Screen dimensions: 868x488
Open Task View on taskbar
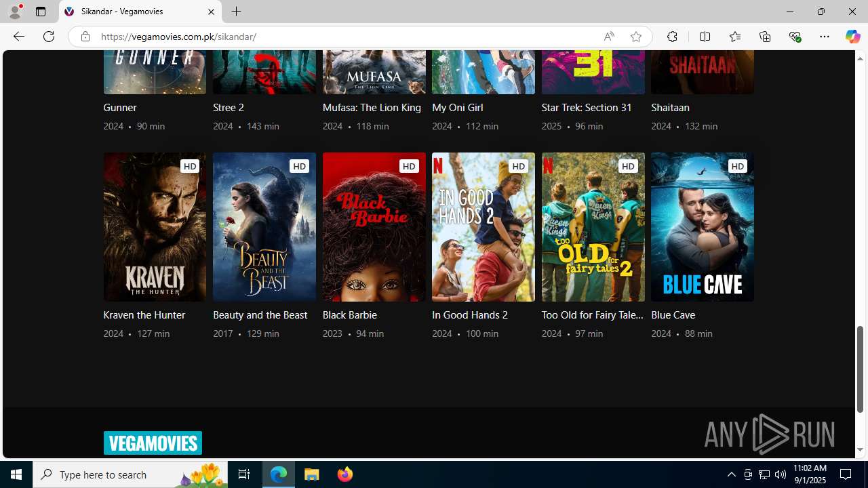click(x=244, y=474)
